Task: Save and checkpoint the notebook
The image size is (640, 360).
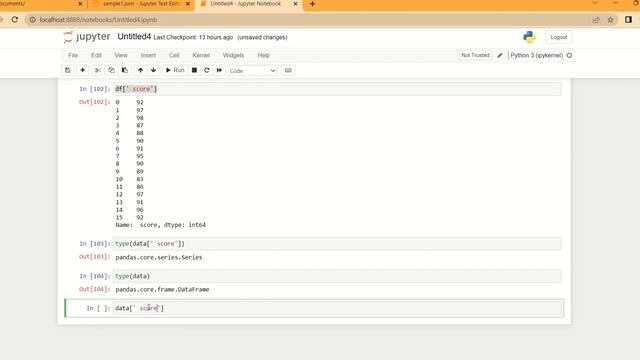Action: (x=68, y=70)
